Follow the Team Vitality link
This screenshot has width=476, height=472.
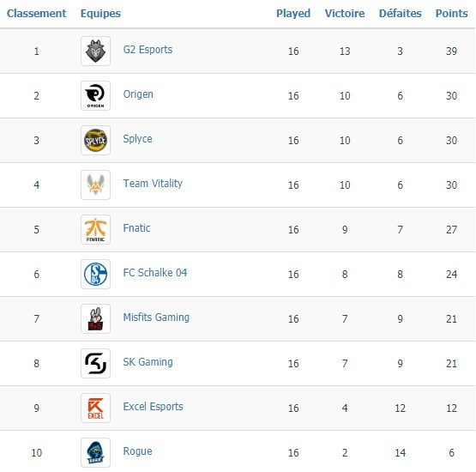[x=153, y=184]
